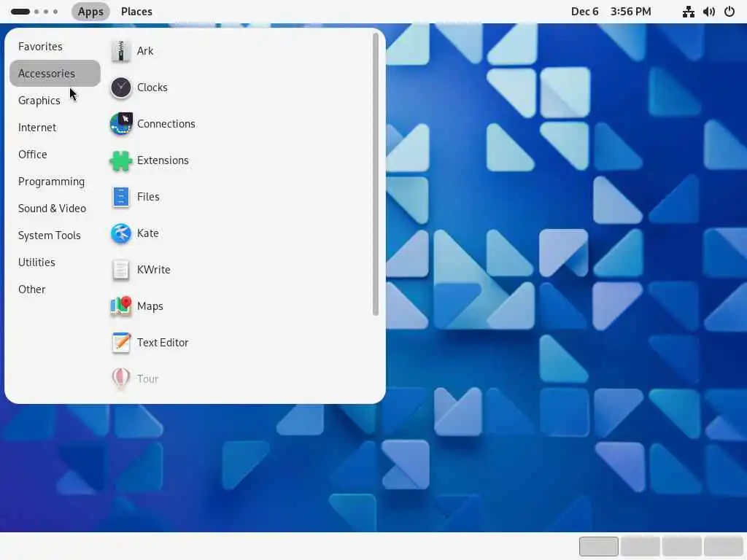Image resolution: width=747 pixels, height=560 pixels.
Task: Select the Utilities category
Action: click(55, 262)
